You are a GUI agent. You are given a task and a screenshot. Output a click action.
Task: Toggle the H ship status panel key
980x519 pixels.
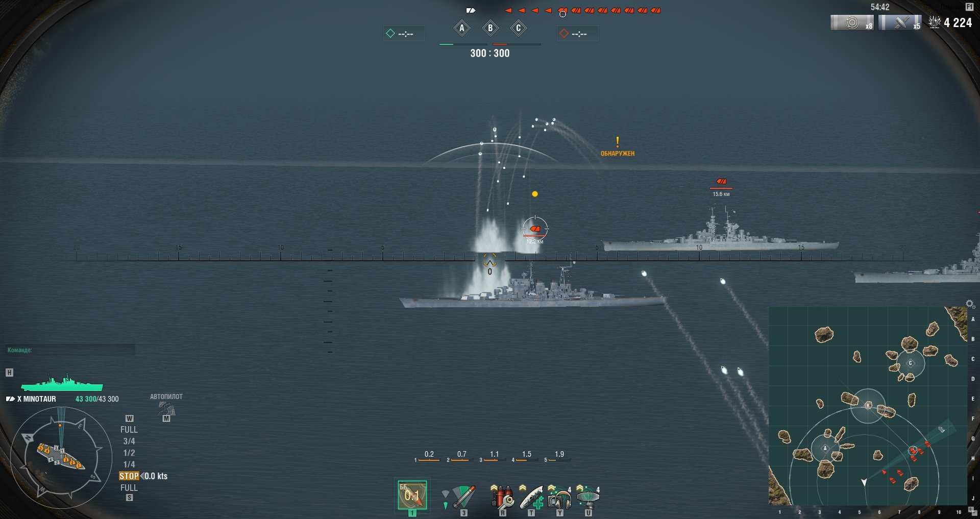pyautogui.click(x=9, y=373)
